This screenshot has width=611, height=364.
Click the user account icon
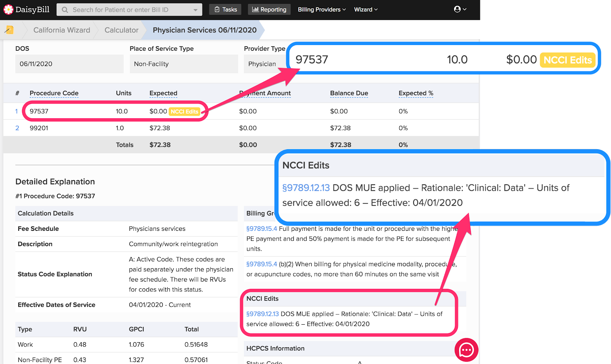(x=458, y=9)
